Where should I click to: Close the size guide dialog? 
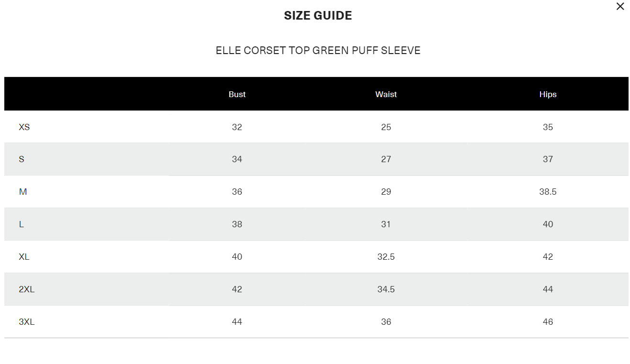(620, 7)
